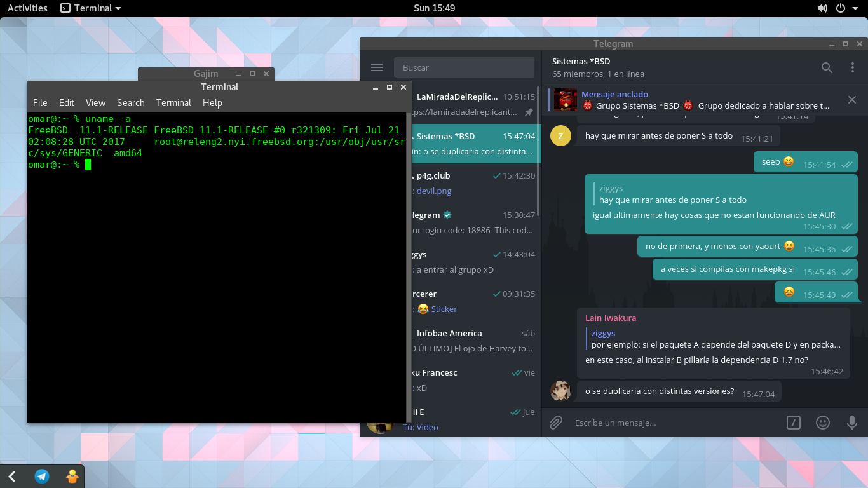Open the View menu in Terminal
868x488 pixels.
(x=95, y=102)
